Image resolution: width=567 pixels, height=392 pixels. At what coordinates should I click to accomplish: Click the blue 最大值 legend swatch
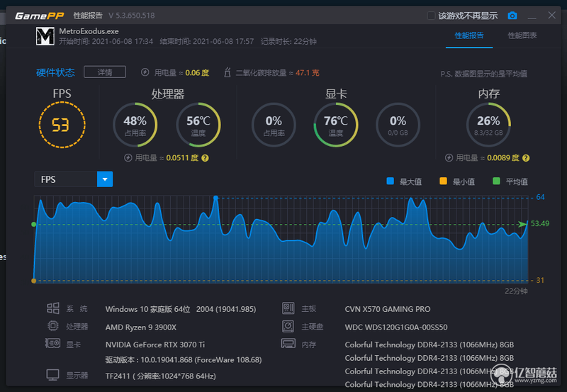[391, 181]
